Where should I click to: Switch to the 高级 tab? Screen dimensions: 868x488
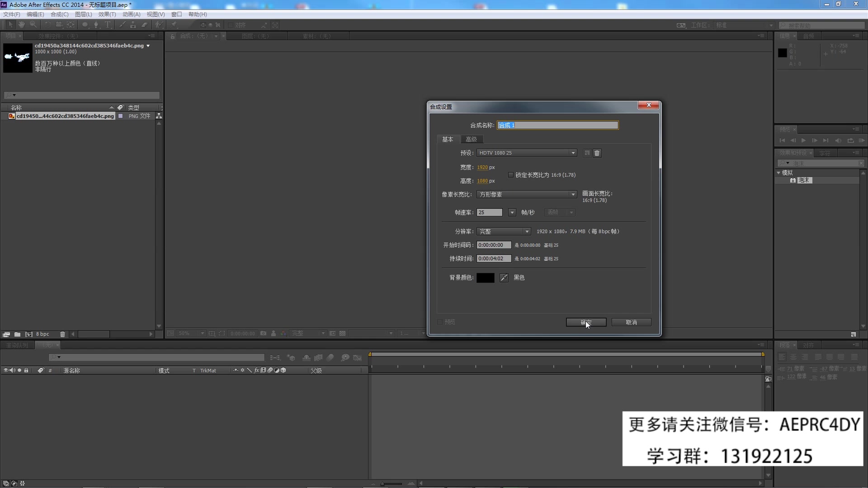[x=471, y=140]
